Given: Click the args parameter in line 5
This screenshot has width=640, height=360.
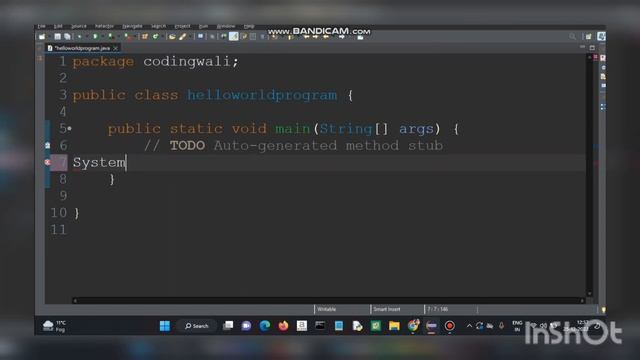Looking at the screenshot, I should 416,129.
